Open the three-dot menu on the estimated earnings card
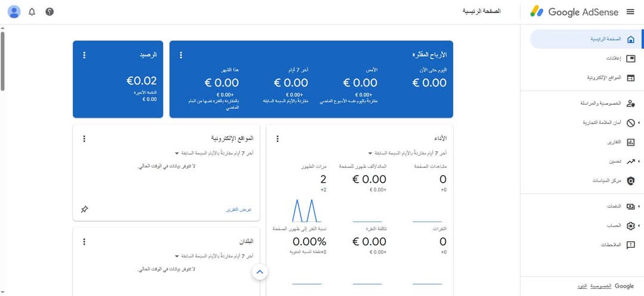The image size is (644, 296). 181,55
